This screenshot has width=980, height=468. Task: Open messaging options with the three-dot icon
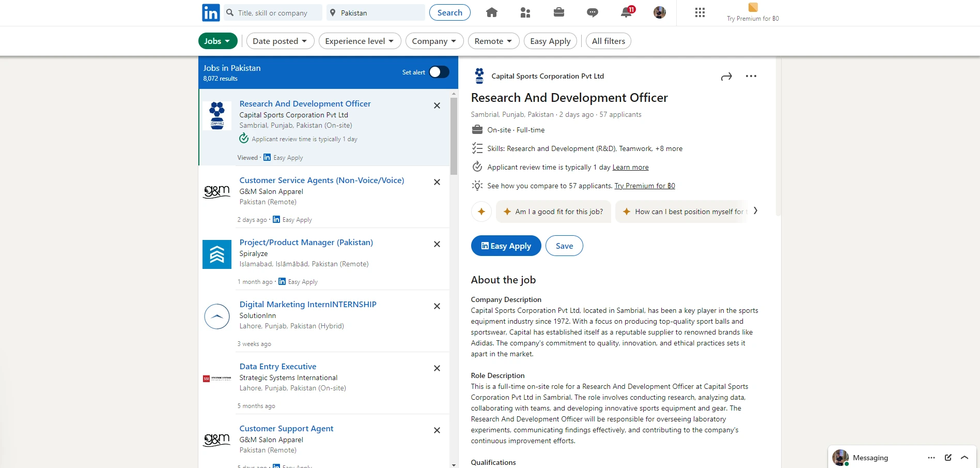click(931, 458)
